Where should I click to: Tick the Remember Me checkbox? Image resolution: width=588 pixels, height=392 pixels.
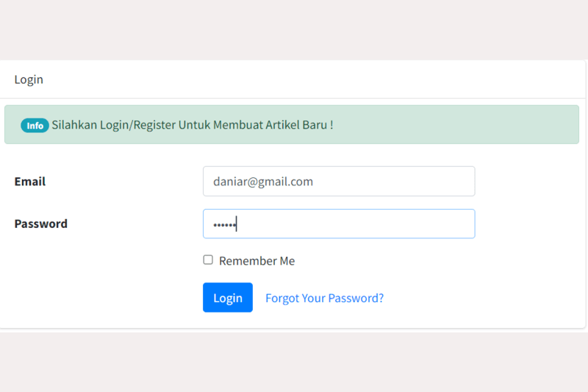(x=208, y=260)
